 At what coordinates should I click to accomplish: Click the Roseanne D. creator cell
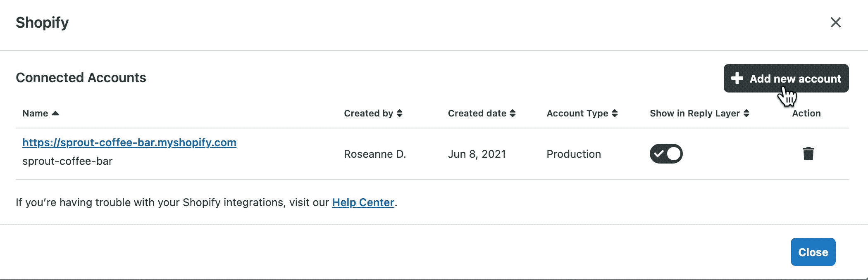pyautogui.click(x=375, y=154)
